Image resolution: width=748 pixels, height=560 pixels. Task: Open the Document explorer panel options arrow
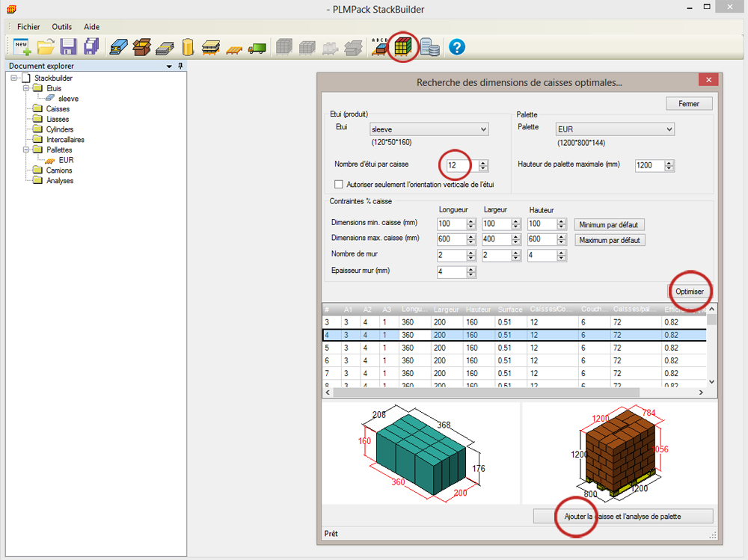pyautogui.click(x=169, y=67)
